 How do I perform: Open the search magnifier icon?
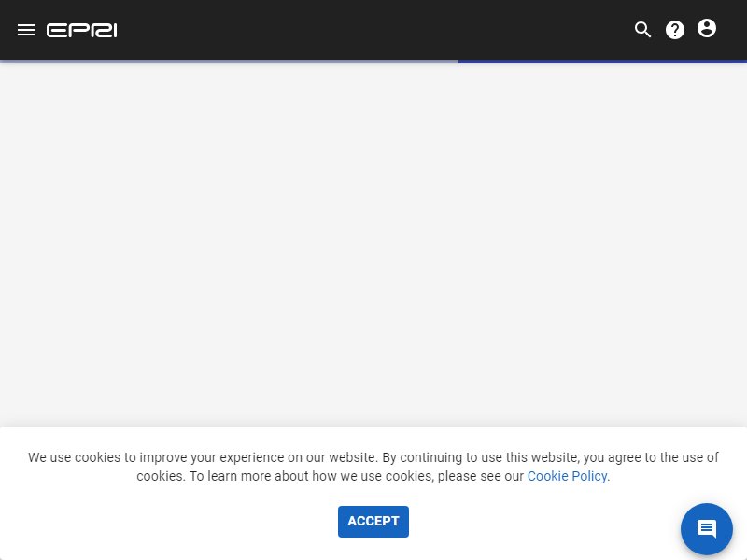(x=642, y=30)
